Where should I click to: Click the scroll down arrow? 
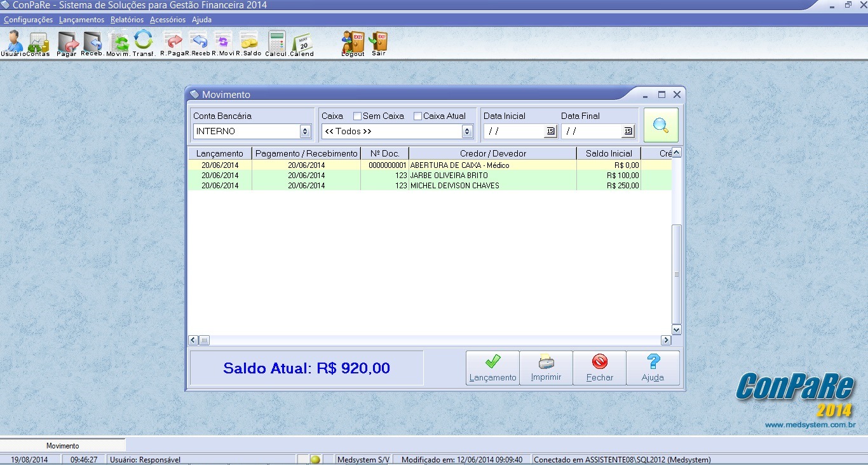coord(677,330)
